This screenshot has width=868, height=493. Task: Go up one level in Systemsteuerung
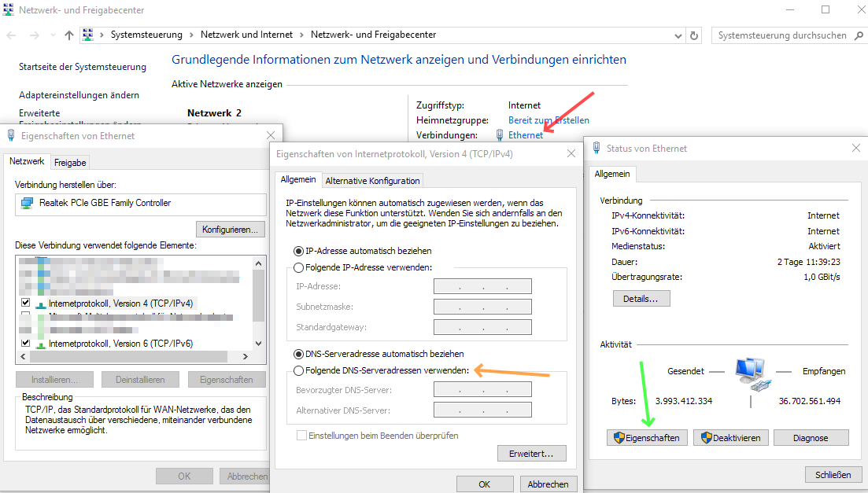69,35
